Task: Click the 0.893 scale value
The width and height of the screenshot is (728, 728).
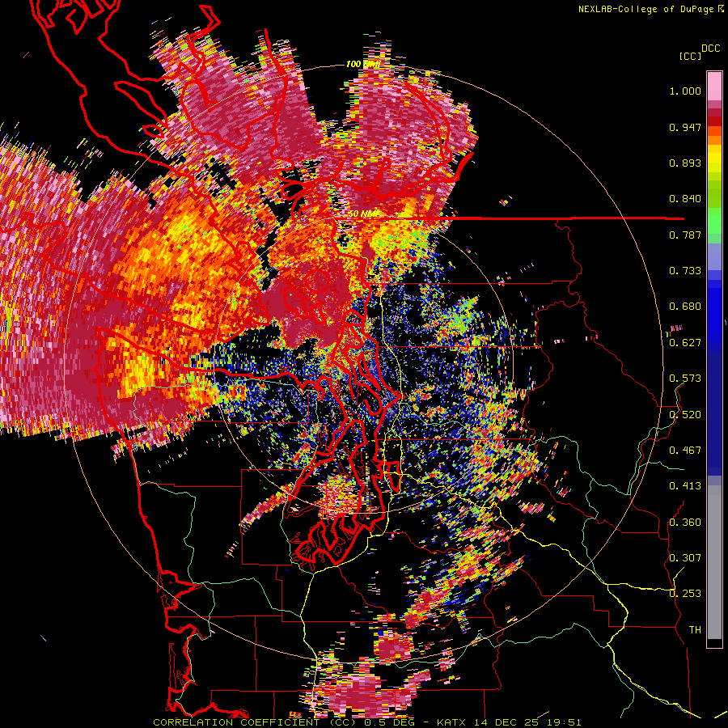Action: click(685, 163)
